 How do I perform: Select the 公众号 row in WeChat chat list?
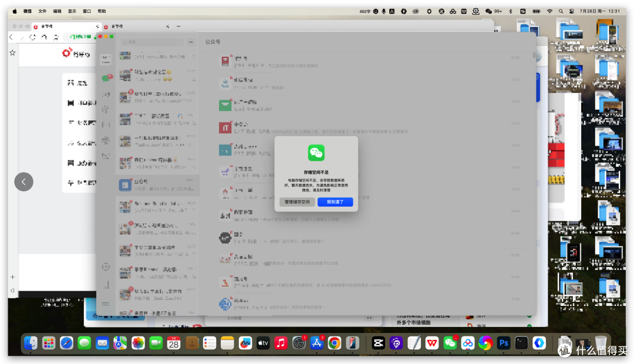point(158,186)
